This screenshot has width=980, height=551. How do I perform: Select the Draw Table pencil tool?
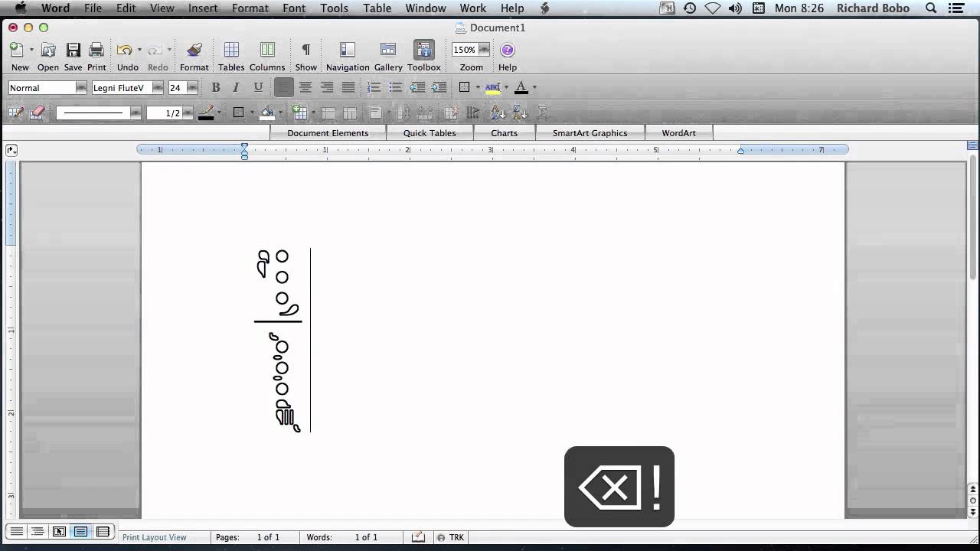15,112
